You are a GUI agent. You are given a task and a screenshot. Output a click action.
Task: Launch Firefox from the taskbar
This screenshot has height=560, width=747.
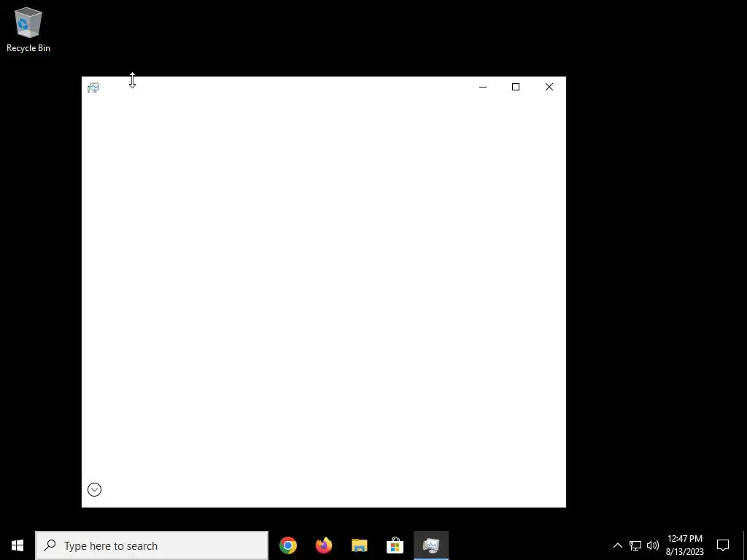tap(323, 545)
